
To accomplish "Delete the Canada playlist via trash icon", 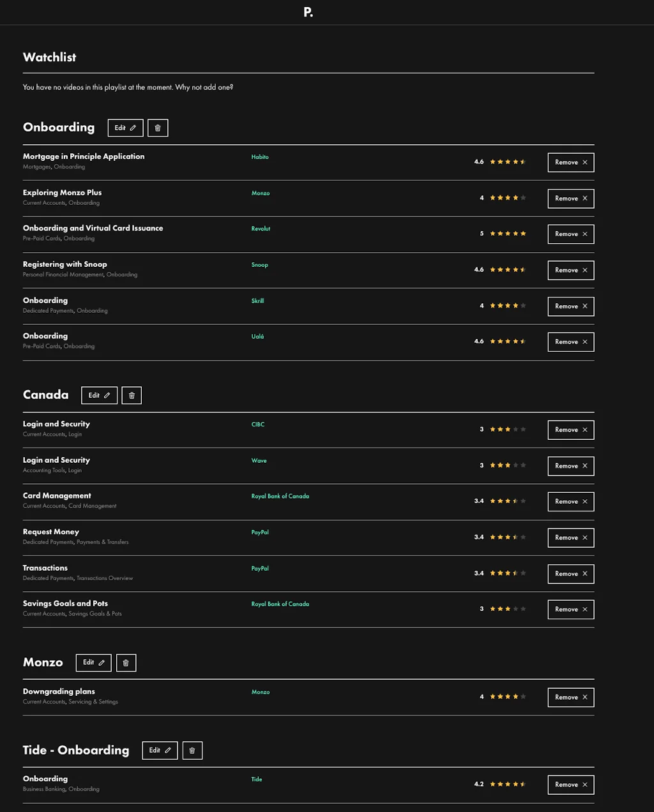I will coord(132,395).
